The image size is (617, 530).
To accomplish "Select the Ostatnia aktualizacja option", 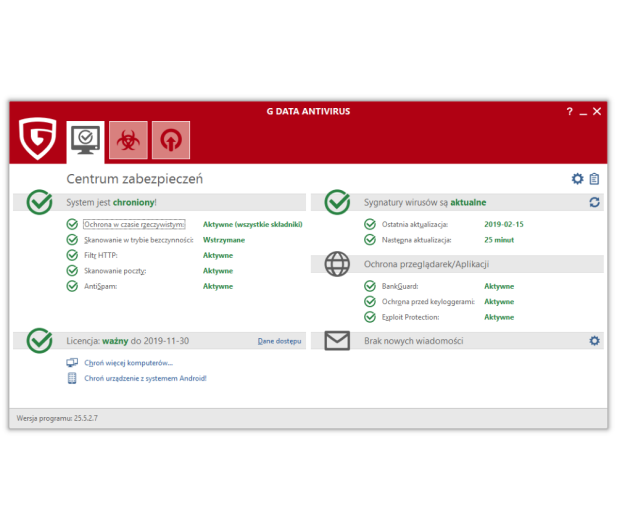I will (415, 224).
